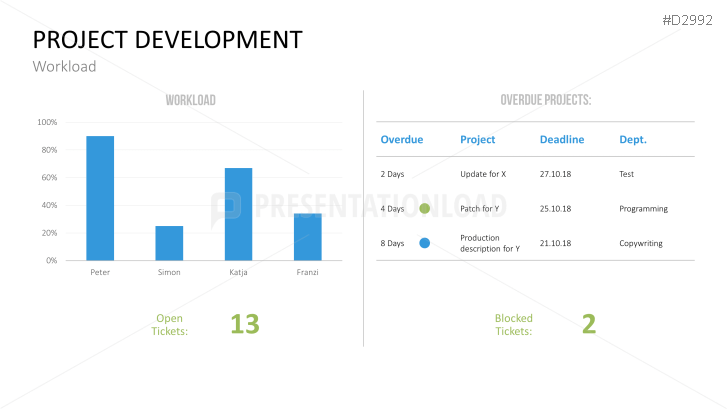Click the slide ID '#D2992'
The width and height of the screenshot is (727, 409).
point(687,20)
